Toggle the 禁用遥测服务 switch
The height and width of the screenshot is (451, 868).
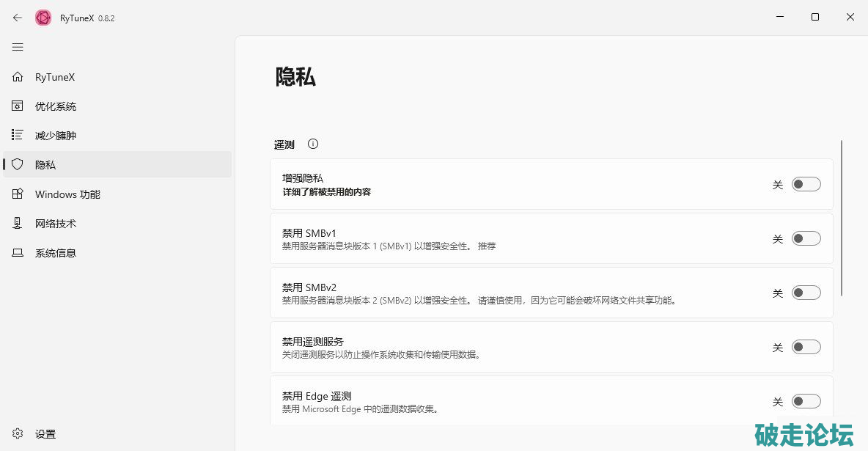(x=806, y=347)
